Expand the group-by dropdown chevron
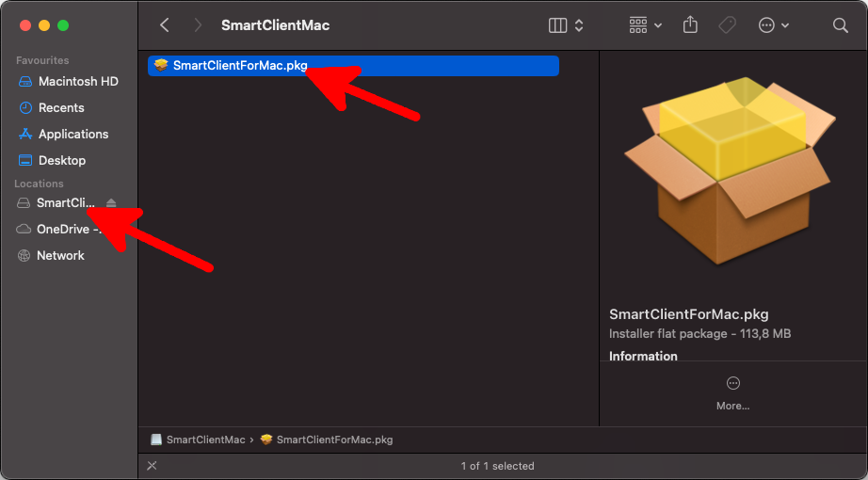The width and height of the screenshot is (868, 480). (x=658, y=25)
